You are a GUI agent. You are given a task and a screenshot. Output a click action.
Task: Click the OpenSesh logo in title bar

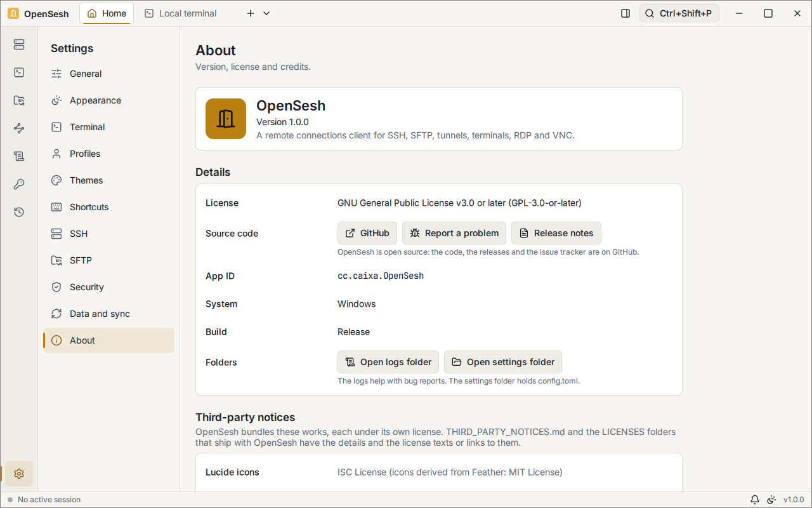coord(13,13)
